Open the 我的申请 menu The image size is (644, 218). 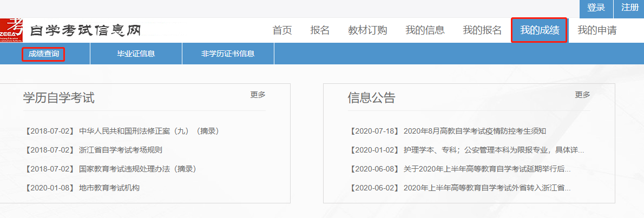[x=597, y=30]
